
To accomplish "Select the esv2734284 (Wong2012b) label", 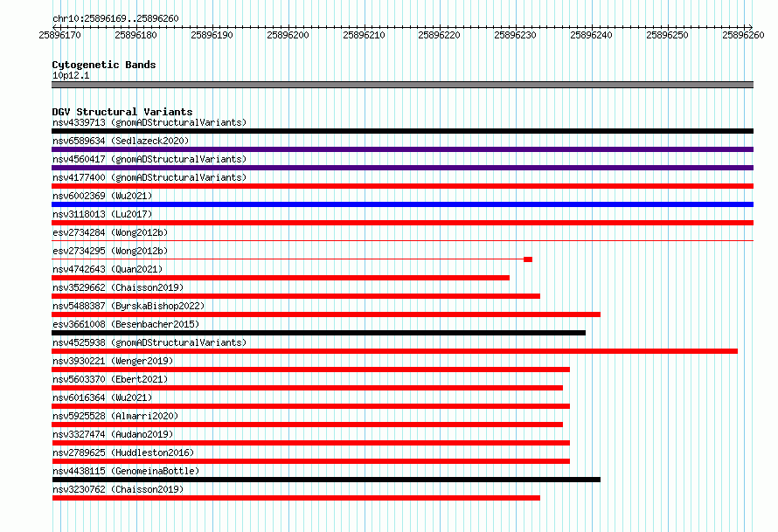I will click(110, 232).
